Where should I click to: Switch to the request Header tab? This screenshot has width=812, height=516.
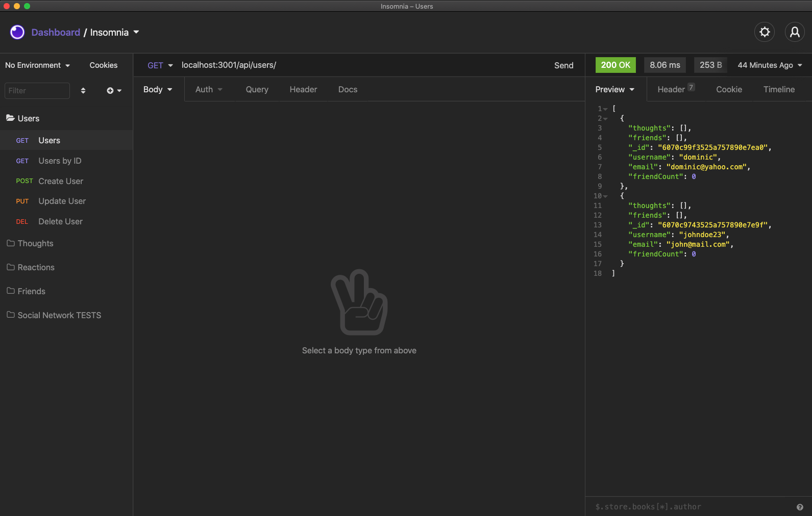(x=303, y=89)
